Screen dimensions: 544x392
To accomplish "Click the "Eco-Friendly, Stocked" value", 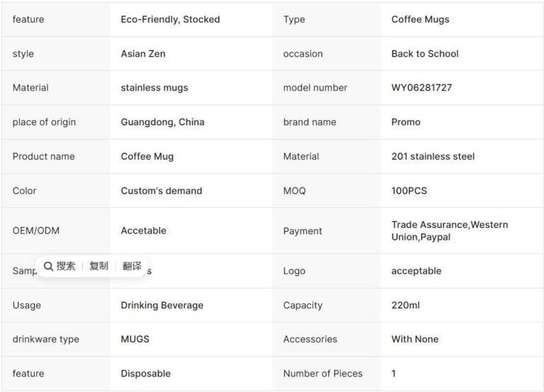I will 170,20.
